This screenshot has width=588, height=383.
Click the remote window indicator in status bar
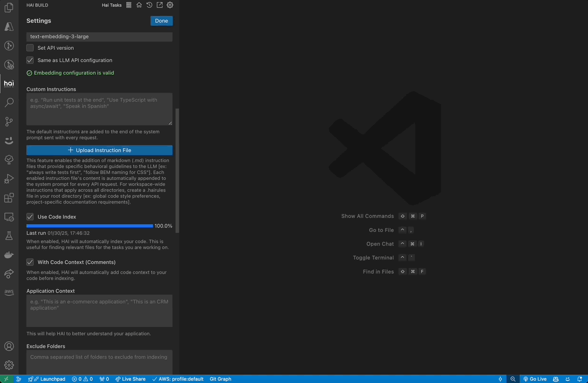pos(6,379)
